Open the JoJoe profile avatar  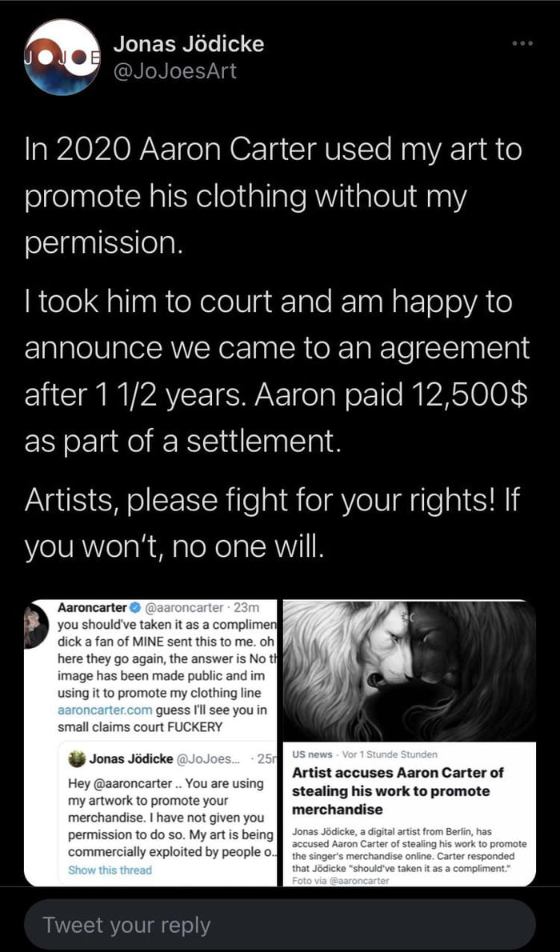point(62,58)
